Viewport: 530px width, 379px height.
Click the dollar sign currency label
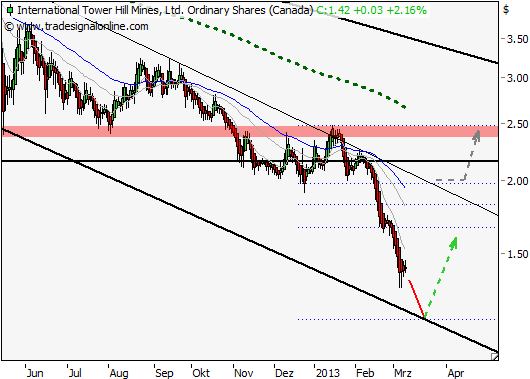(506, 9)
